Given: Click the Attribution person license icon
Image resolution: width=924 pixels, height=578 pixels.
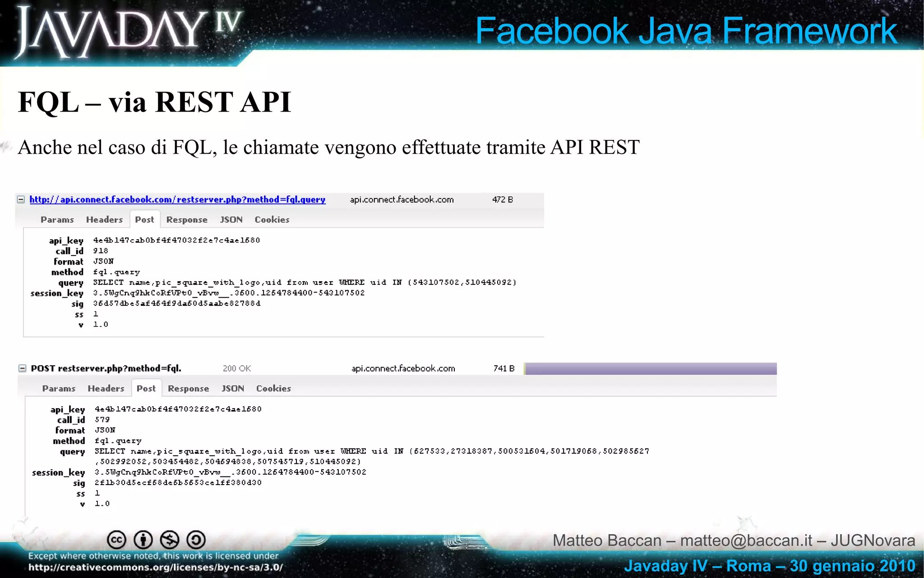Looking at the screenshot, I should [143, 540].
